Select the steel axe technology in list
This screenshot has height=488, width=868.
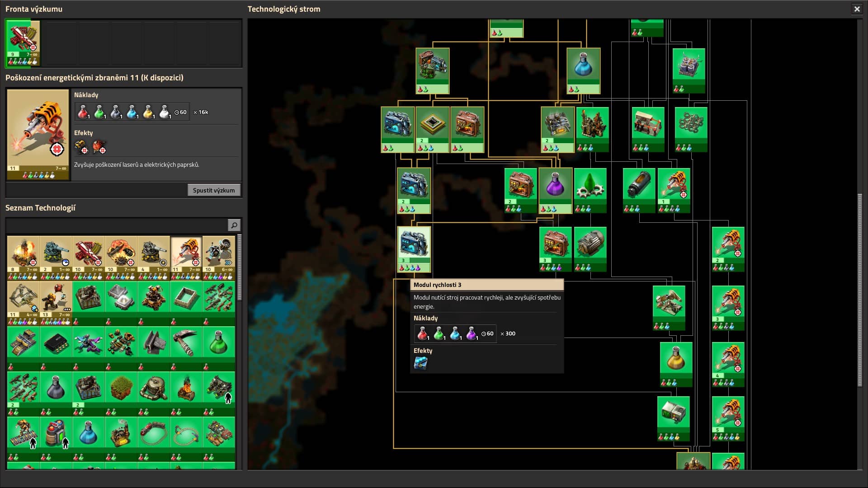186,348
